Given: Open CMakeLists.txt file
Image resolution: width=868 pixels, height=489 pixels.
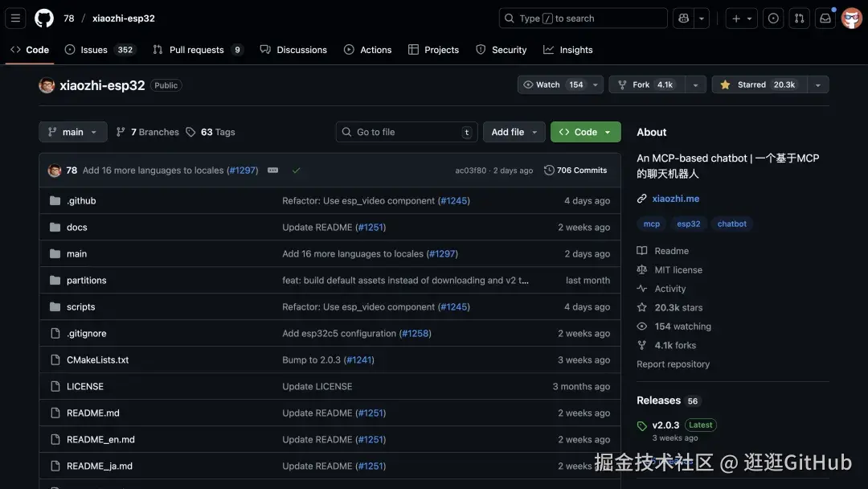Looking at the screenshot, I should (x=97, y=360).
